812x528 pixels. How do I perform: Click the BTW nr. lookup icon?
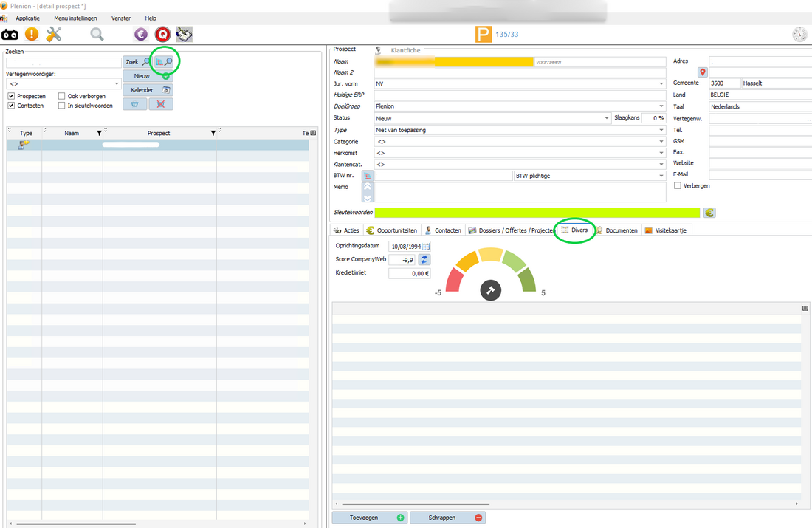[368, 176]
